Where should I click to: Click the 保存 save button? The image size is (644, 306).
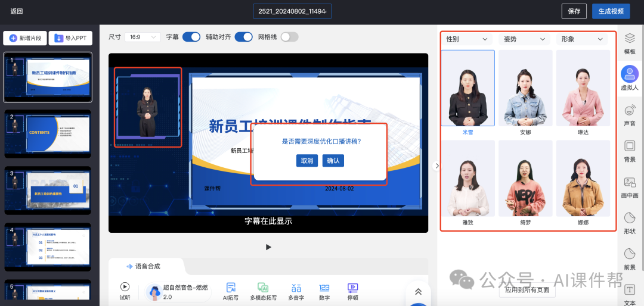[574, 11]
